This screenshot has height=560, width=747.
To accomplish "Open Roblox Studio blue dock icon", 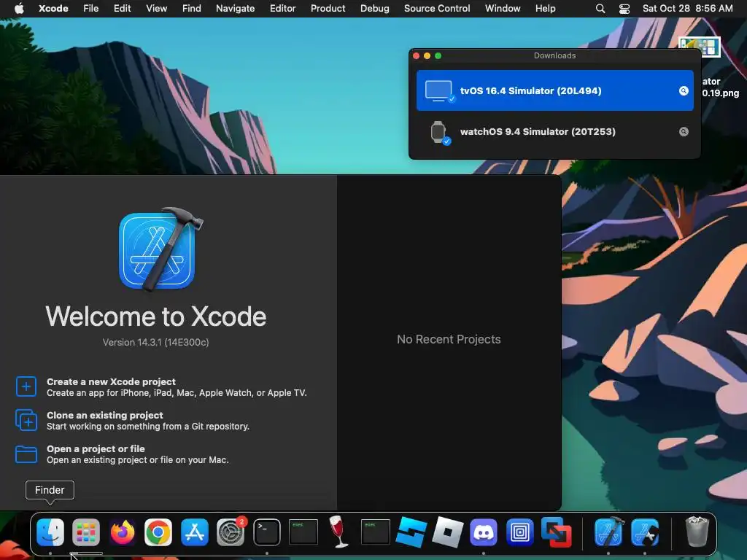I will pos(411,532).
